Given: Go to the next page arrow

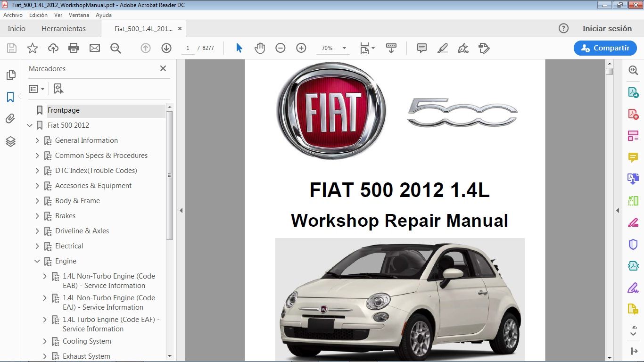Looking at the screenshot, I should (166, 48).
